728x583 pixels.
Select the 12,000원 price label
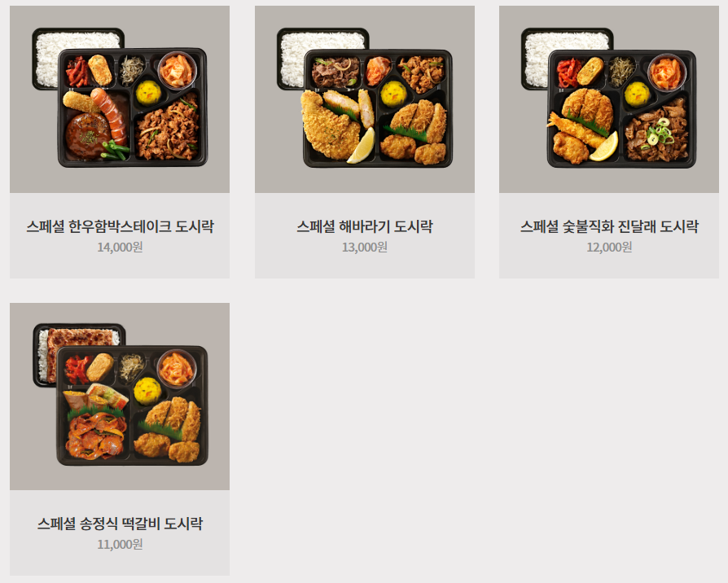point(609,247)
